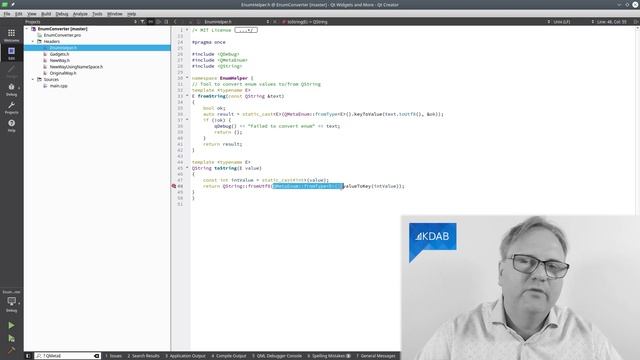The width and height of the screenshot is (640, 360).
Task: Open the Window menu
Action: [x=115, y=14]
